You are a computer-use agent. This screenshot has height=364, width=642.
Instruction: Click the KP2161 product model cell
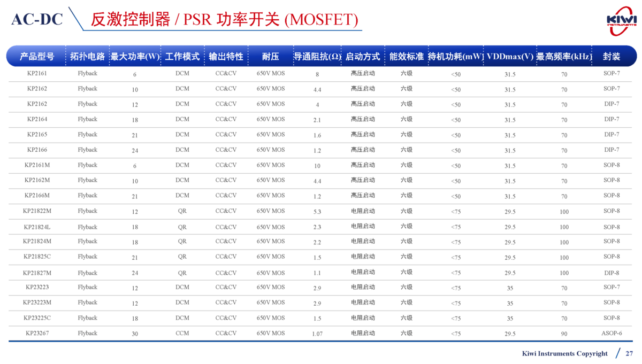pyautogui.click(x=37, y=73)
